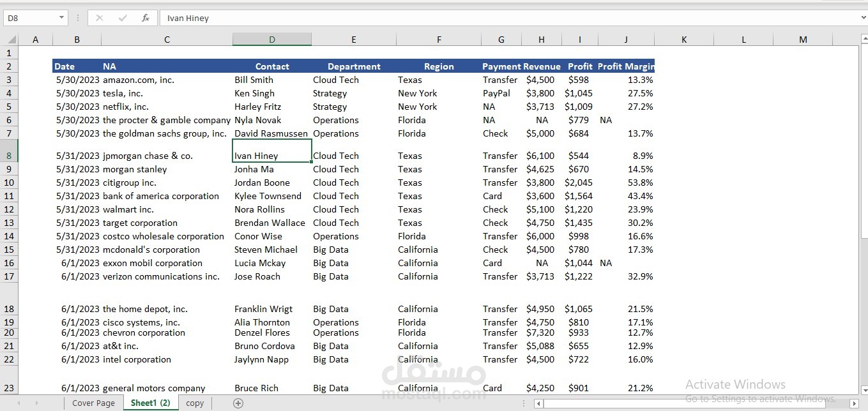Select cell tesla, inc.

167,93
